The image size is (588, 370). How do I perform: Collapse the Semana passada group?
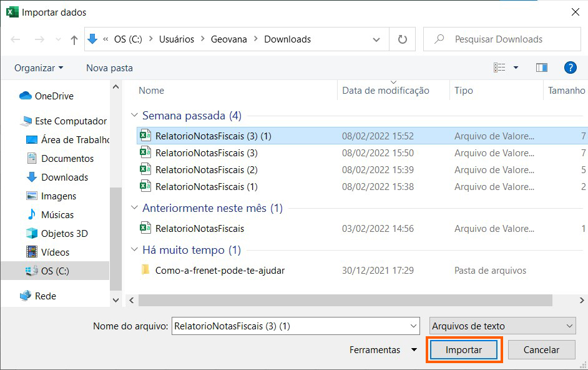click(x=134, y=116)
